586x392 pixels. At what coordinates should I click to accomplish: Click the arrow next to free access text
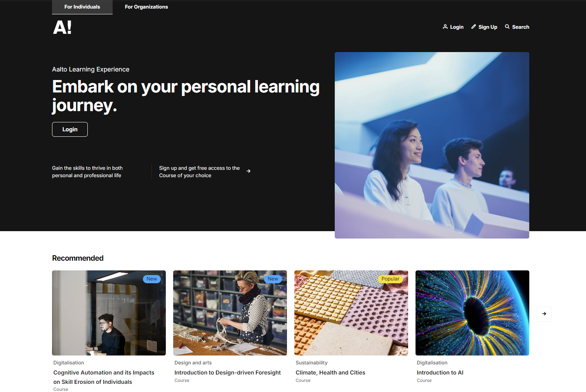click(249, 171)
